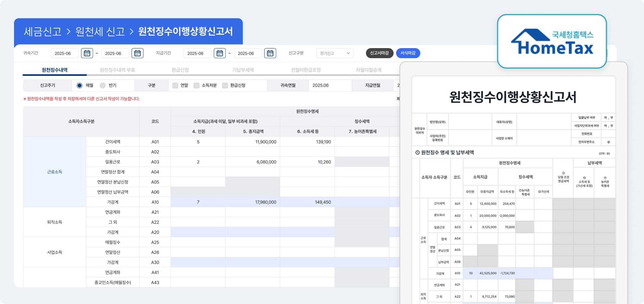This screenshot has width=644, height=304.
Task: Click 가감계 A10 총지급액 17,980,000
Action: (x=253, y=202)
